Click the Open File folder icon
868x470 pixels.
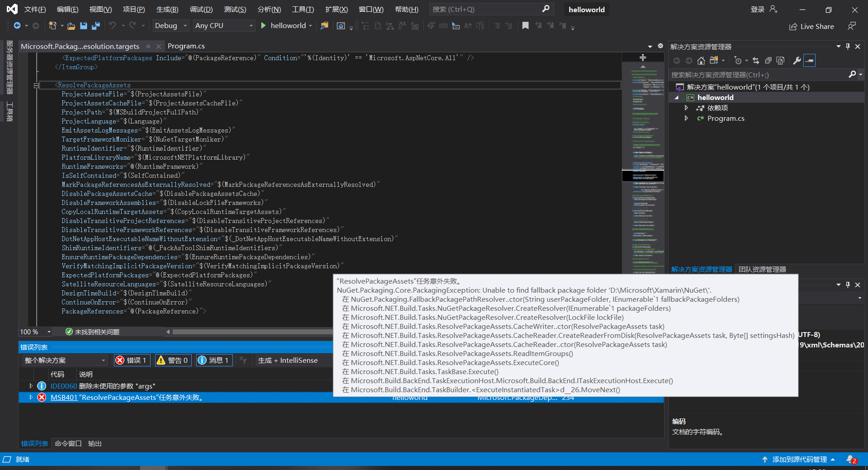71,26
